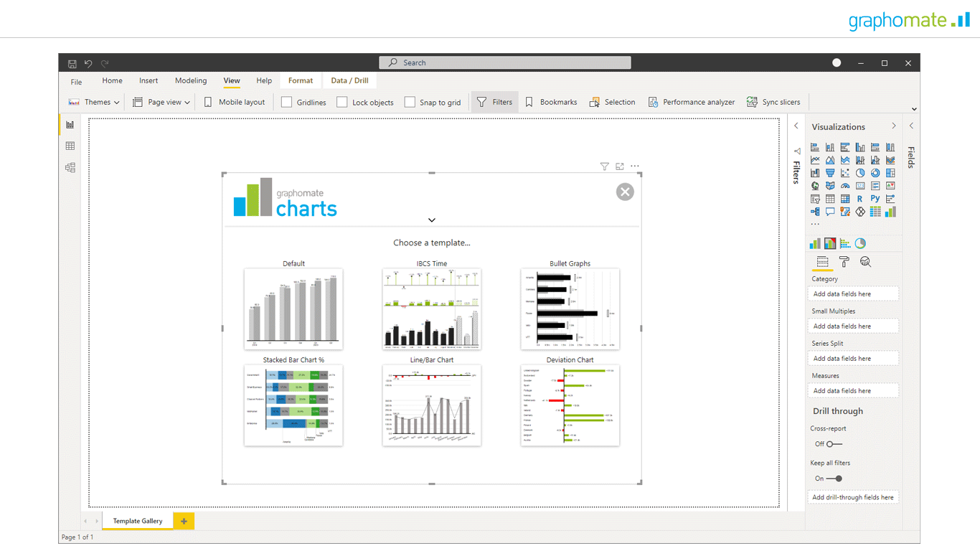This screenshot has height=551, width=980.
Task: Switch to the Modeling ribbon tab
Action: tap(191, 81)
